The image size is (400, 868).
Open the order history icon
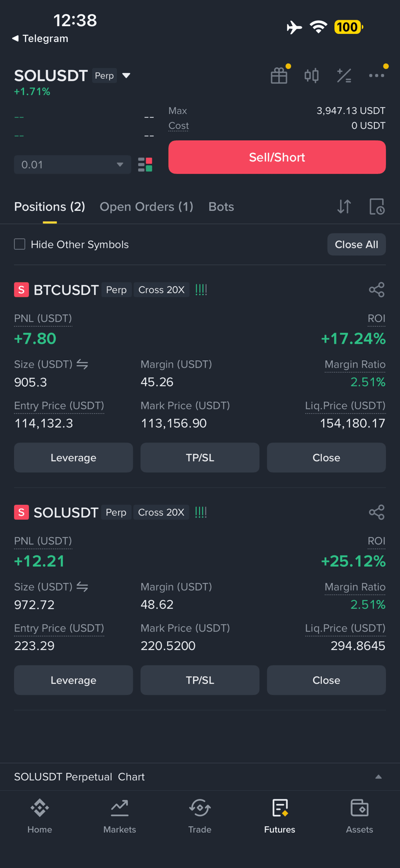click(x=377, y=207)
